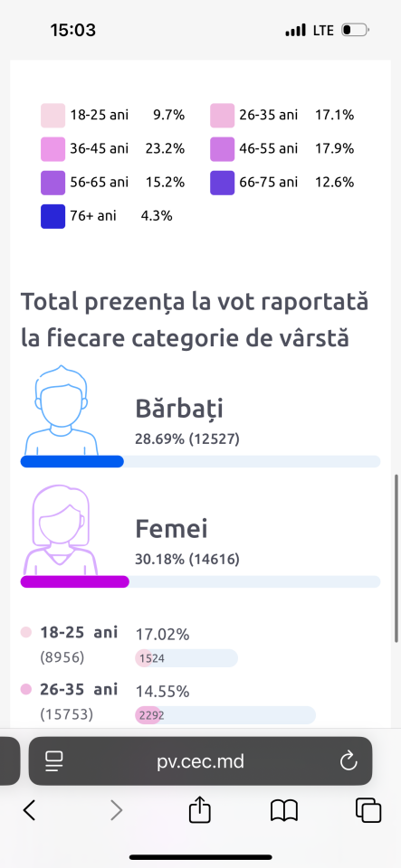The height and width of the screenshot is (868, 401).
Task: Tap the page scrollbar on right edge
Action: pyautogui.click(x=396, y=558)
